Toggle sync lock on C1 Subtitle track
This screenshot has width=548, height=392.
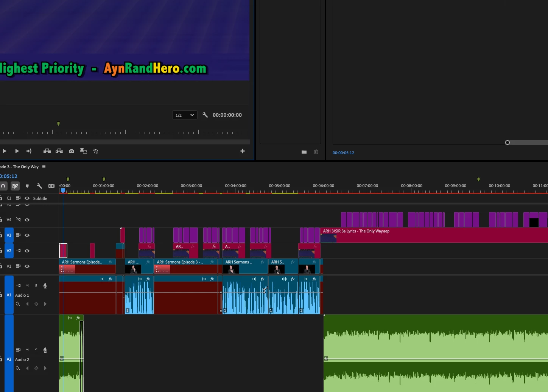tap(18, 198)
